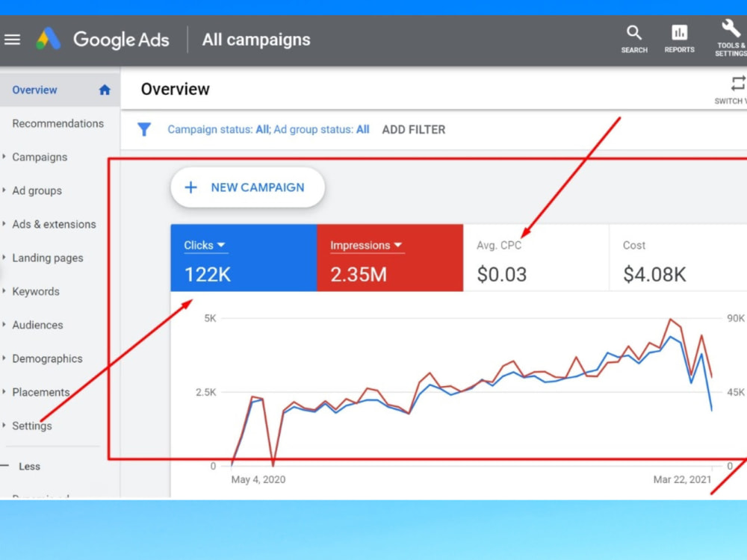Click the 122K clicks value
The width and height of the screenshot is (747, 560).
[208, 274]
